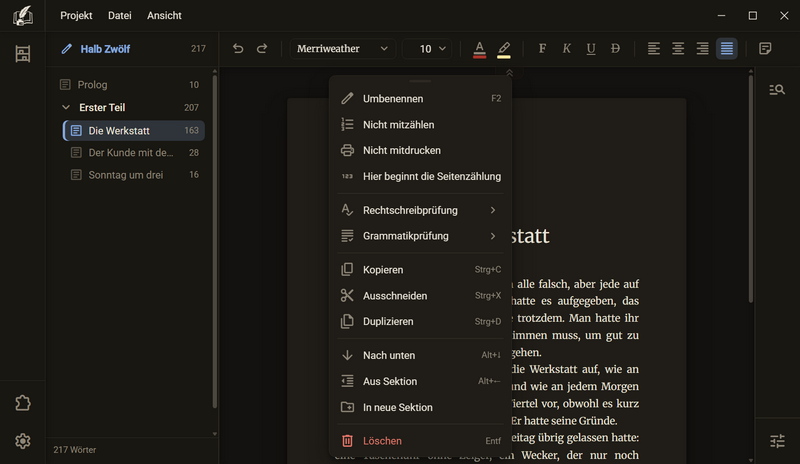Collapse the Erster Teil section
Screen dimensions: 800x464
click(66, 107)
